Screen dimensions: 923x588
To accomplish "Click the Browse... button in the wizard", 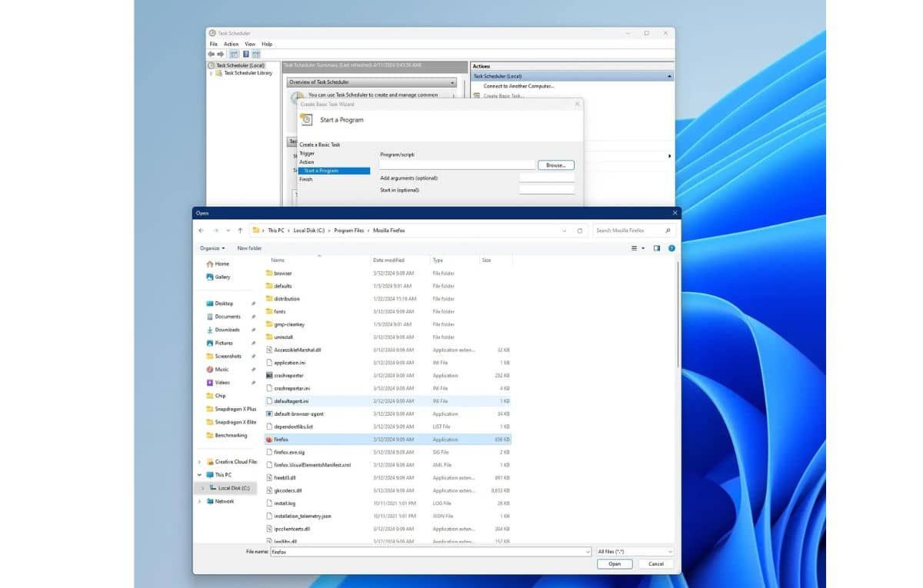I will (x=555, y=165).
